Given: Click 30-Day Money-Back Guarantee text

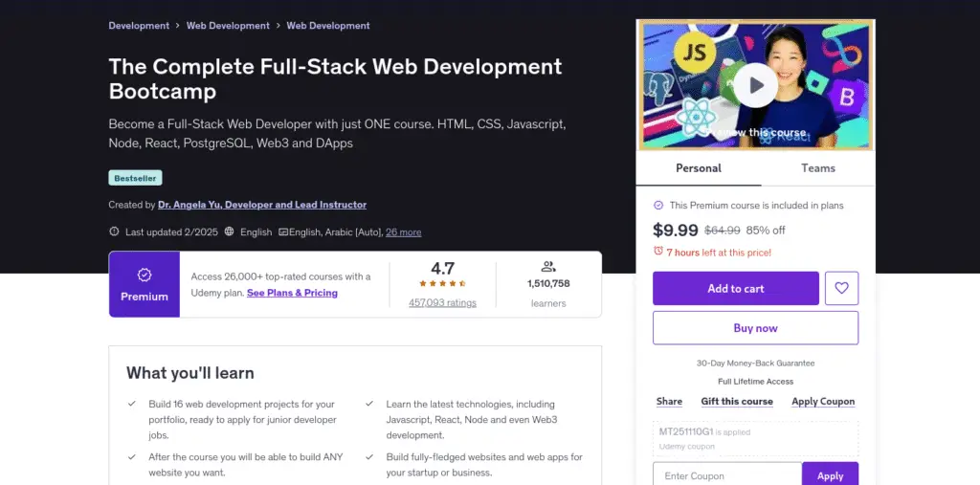Looking at the screenshot, I should [756, 363].
